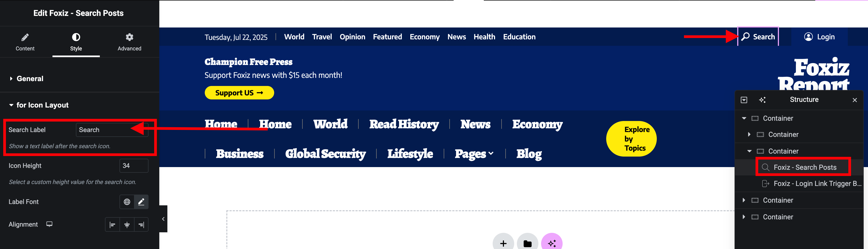Screen dimensions: 868x249
Task: Click the Support US button
Action: point(239,93)
